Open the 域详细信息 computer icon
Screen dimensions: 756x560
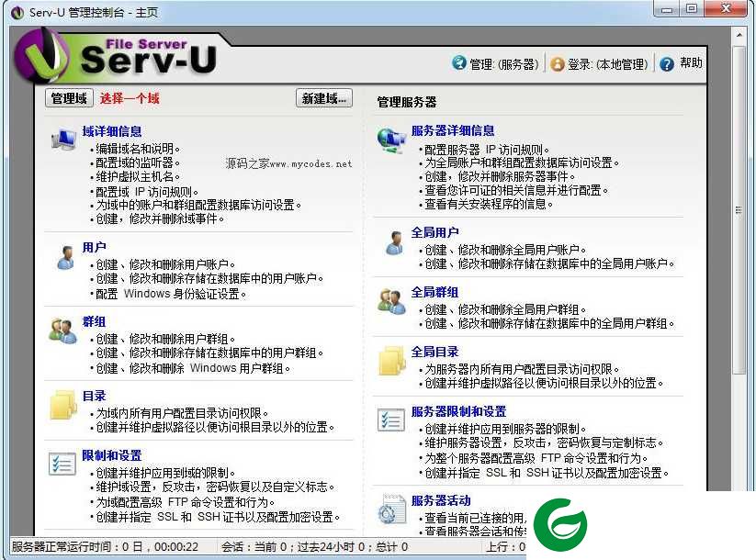click(64, 140)
